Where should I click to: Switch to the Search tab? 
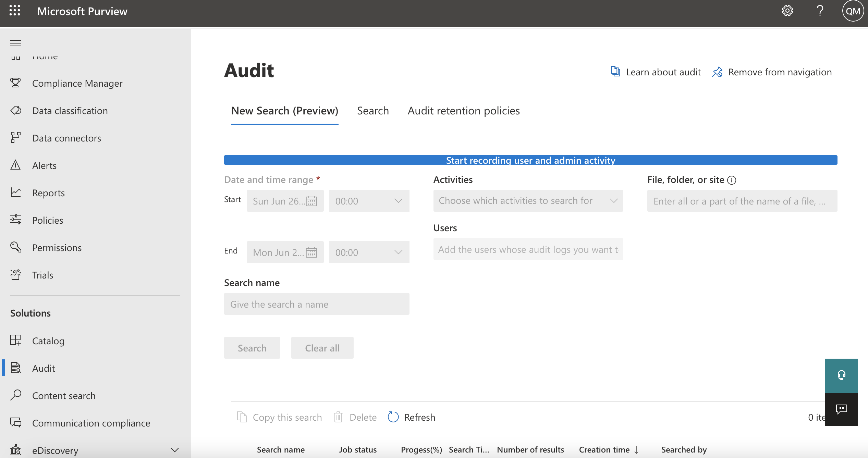pyautogui.click(x=372, y=110)
